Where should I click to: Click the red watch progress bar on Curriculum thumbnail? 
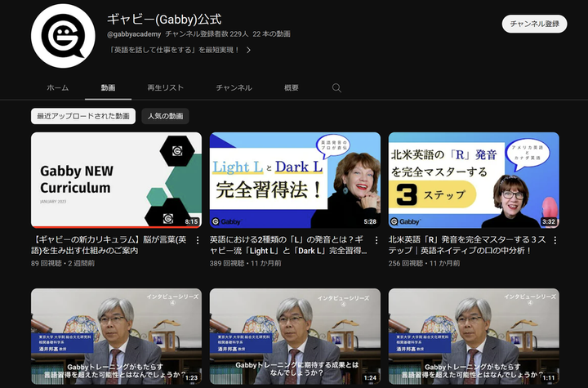coord(116,227)
